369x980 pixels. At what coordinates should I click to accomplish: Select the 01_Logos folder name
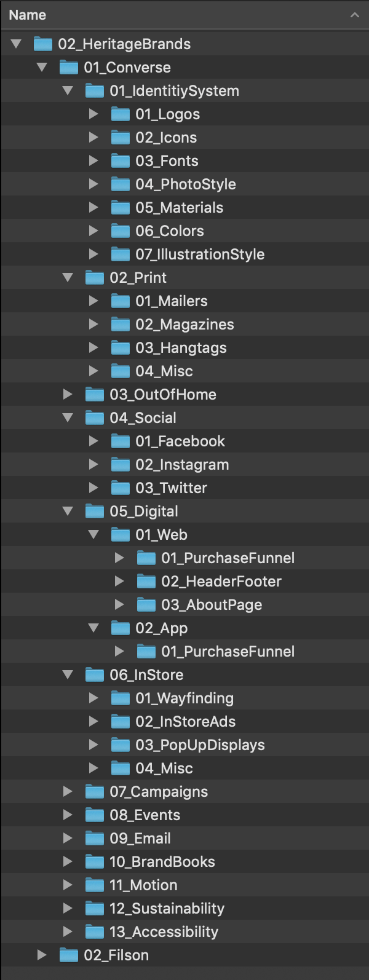167,114
